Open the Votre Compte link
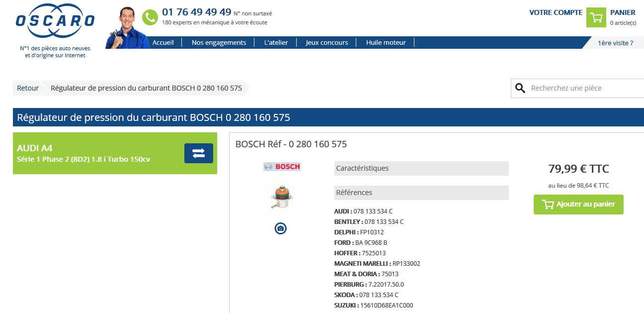 click(556, 12)
